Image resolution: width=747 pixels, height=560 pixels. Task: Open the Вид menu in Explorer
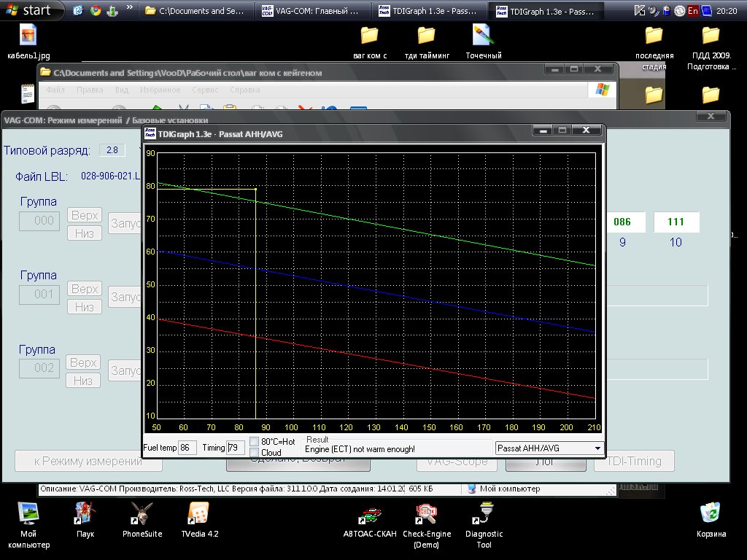click(x=122, y=90)
